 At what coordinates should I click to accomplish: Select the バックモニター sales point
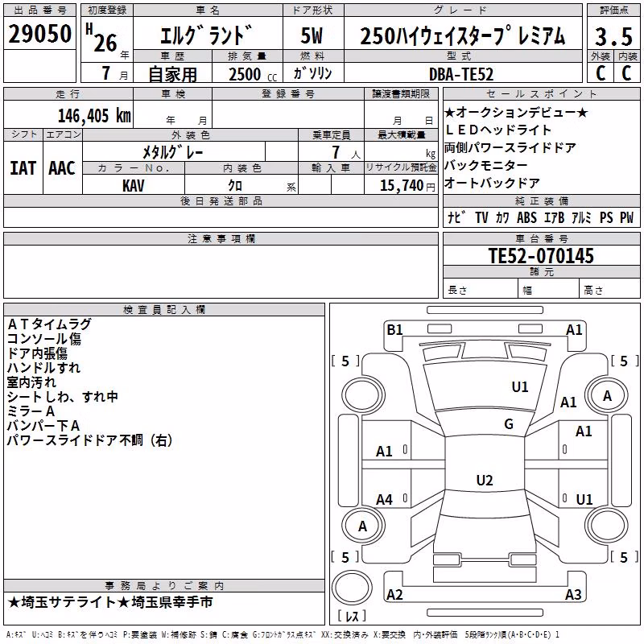click(486, 166)
